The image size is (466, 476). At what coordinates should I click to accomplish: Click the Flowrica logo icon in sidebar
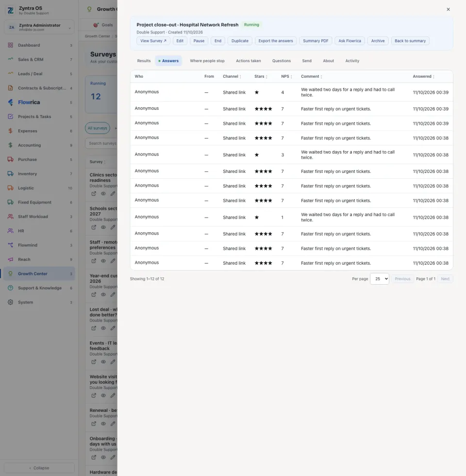(10, 102)
